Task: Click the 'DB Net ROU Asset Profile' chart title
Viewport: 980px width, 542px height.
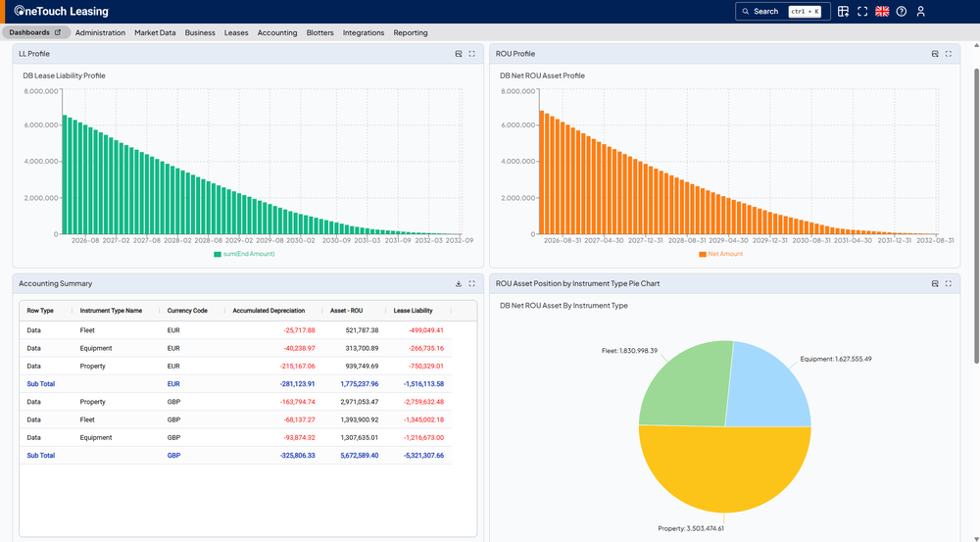Action: [542, 75]
